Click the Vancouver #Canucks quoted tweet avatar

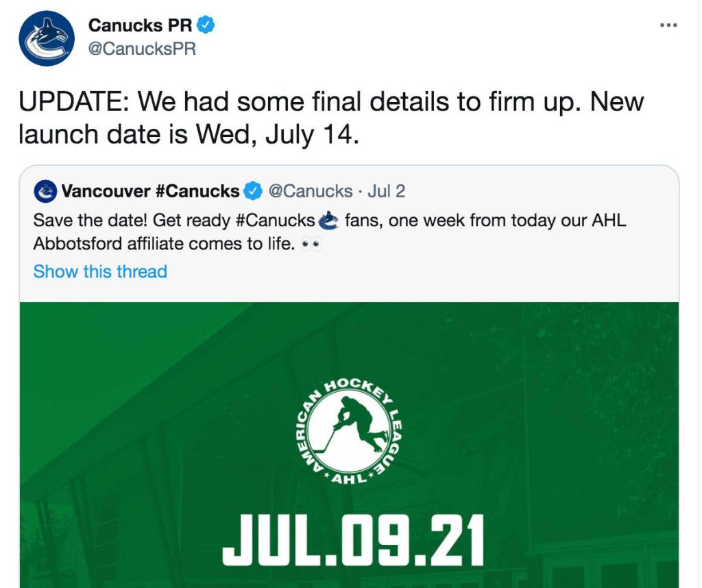point(46,191)
